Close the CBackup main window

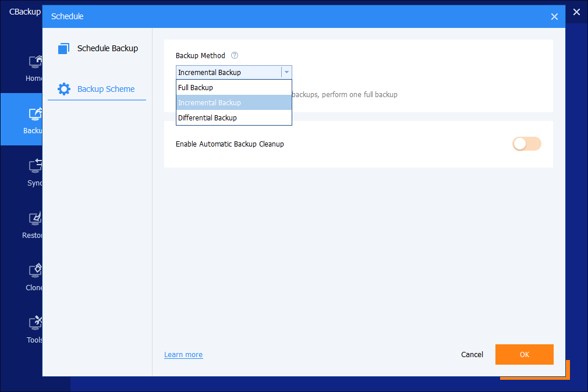(576, 12)
